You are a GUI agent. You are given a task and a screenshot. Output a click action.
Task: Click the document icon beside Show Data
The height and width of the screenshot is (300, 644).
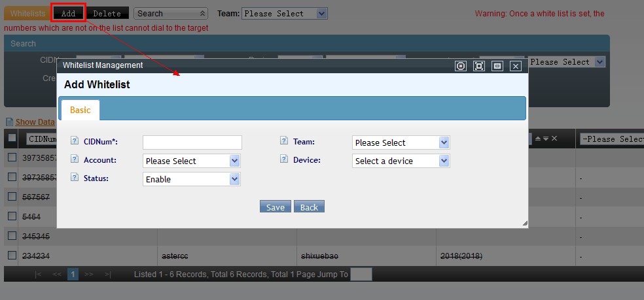(x=9, y=122)
